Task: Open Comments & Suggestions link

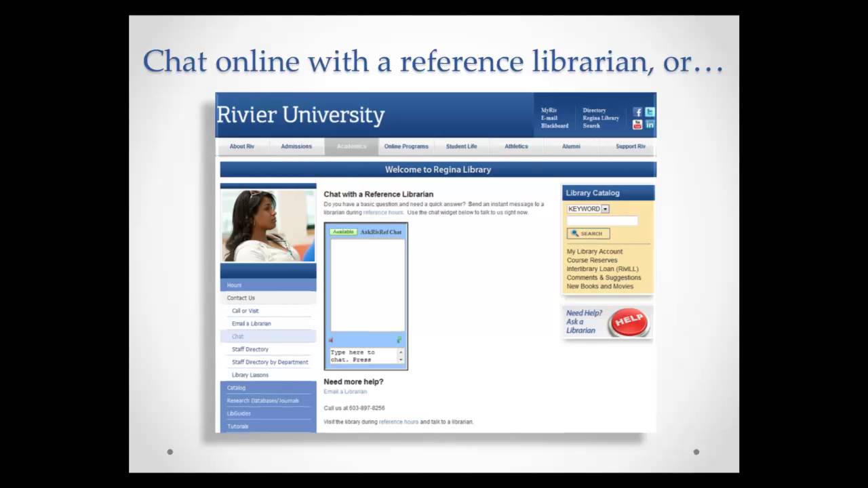Action: click(604, 278)
